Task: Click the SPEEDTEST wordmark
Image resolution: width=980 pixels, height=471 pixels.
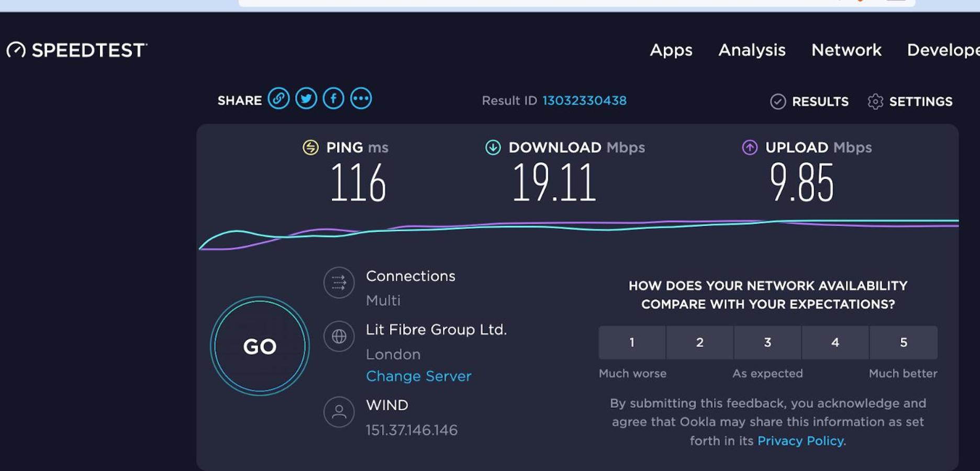Action: [90, 50]
